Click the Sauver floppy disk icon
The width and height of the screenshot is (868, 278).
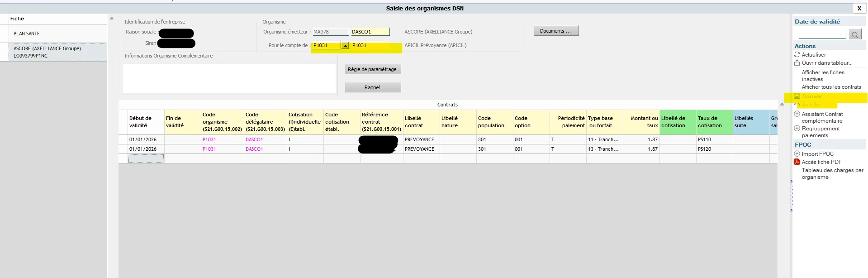click(797, 96)
